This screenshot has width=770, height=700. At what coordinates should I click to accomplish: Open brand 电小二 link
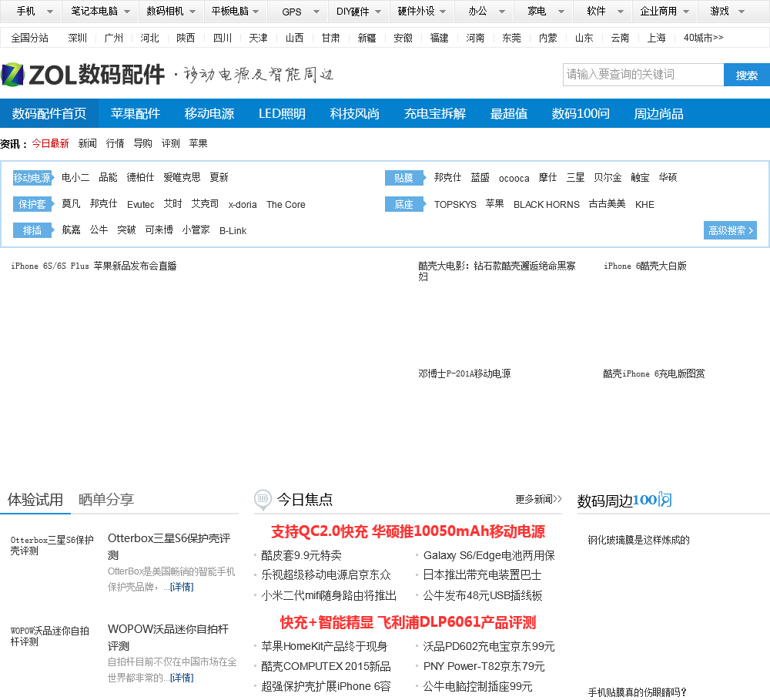75,177
